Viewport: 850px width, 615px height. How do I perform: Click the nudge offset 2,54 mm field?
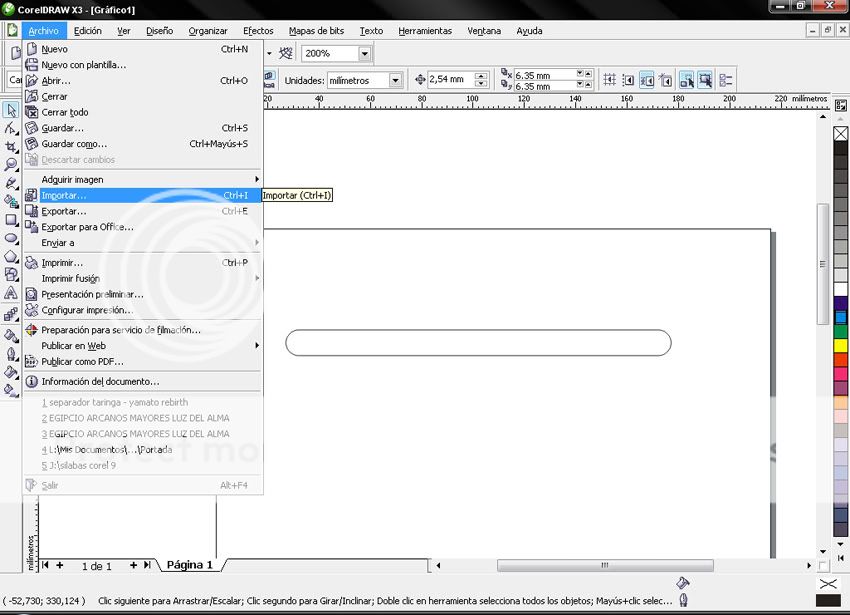451,80
